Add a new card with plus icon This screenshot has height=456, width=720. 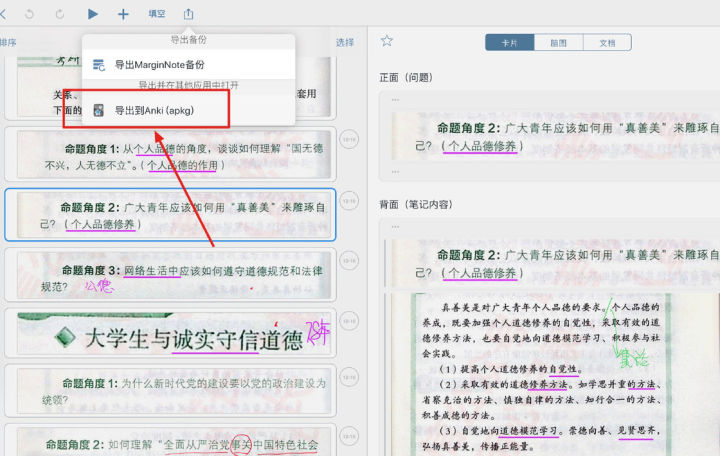(x=123, y=14)
